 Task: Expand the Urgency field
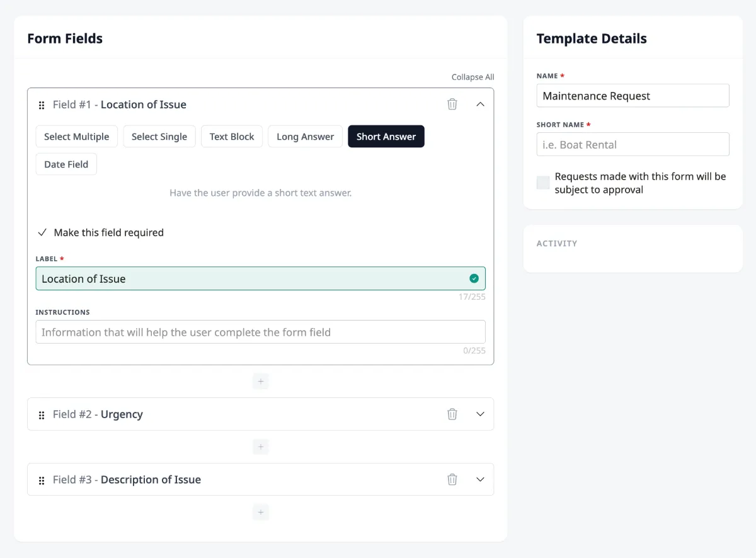480,414
